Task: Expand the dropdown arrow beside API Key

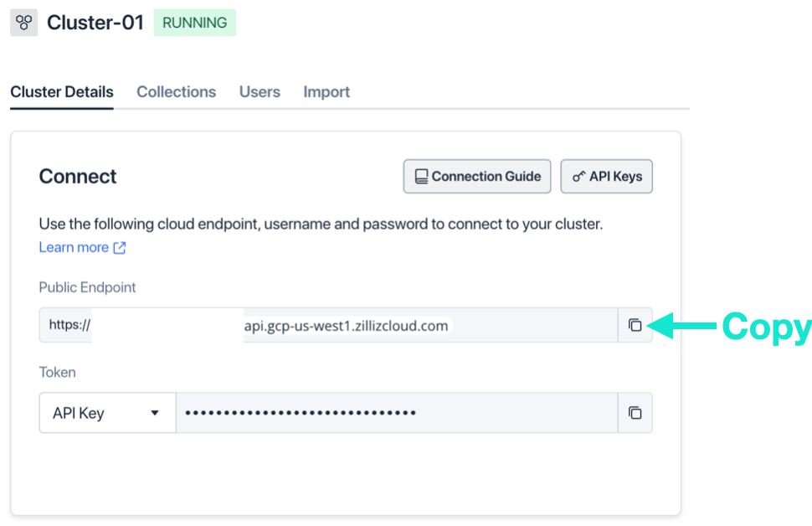Action: [x=155, y=412]
